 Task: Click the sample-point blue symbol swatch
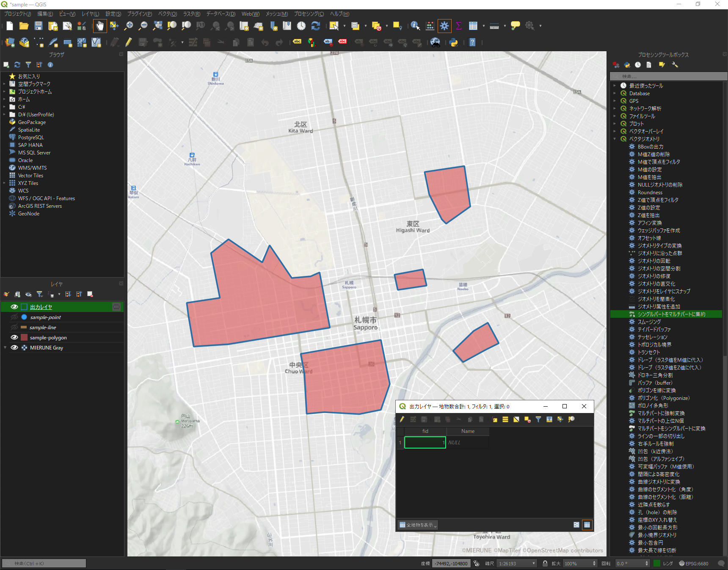tap(24, 317)
